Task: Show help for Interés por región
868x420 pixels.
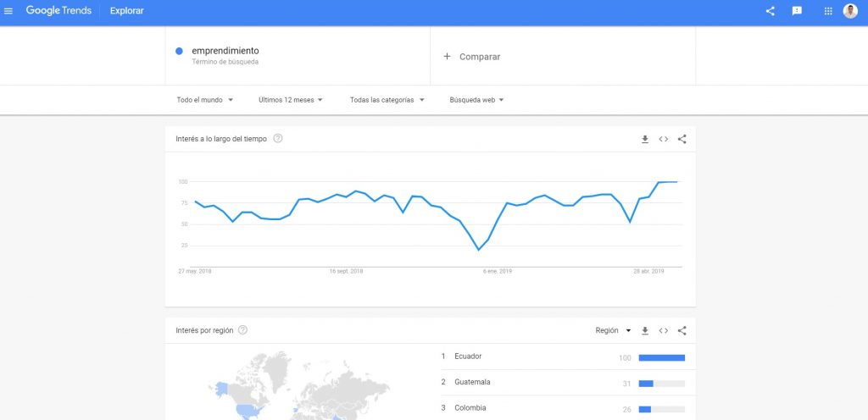Action: click(x=242, y=330)
